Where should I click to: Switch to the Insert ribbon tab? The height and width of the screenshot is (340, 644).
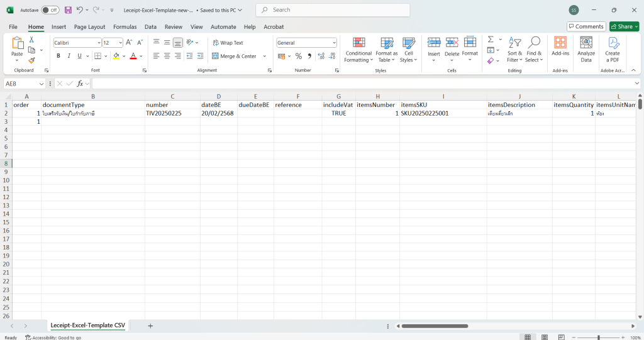[x=58, y=26]
